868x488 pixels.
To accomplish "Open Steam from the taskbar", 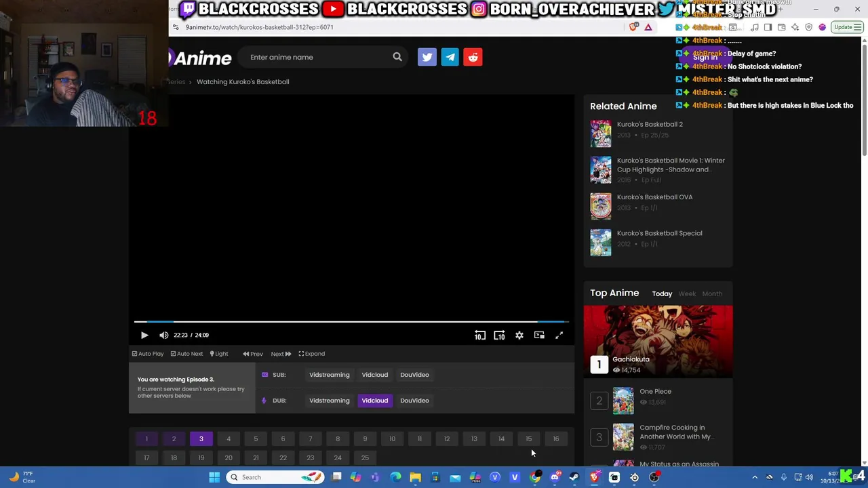I will 574,477.
